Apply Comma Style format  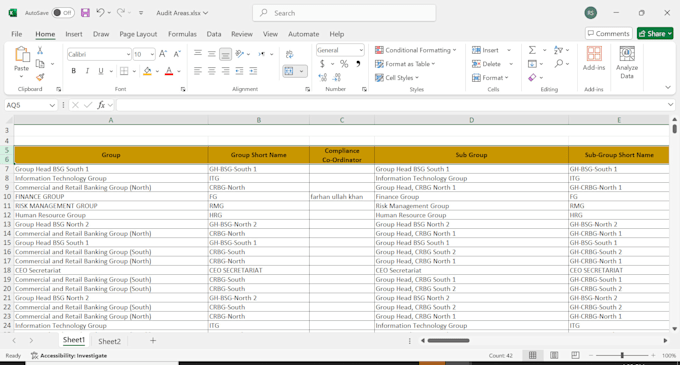(x=358, y=64)
